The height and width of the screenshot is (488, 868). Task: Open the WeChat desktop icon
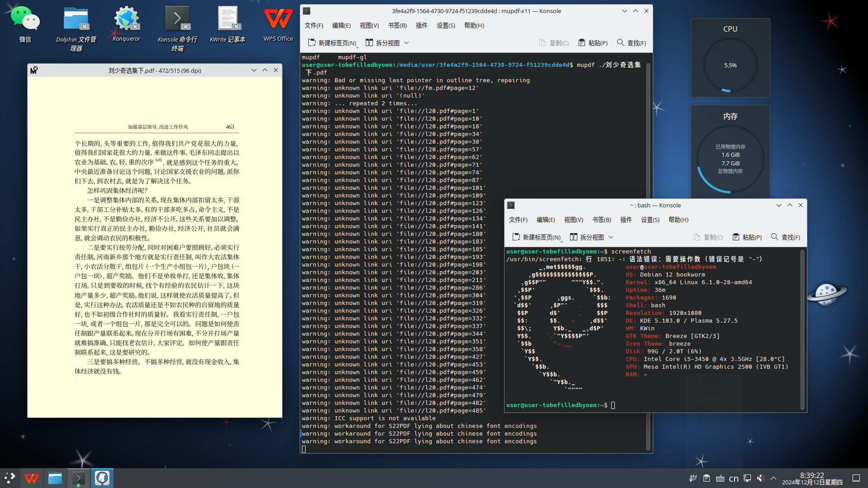click(x=25, y=25)
